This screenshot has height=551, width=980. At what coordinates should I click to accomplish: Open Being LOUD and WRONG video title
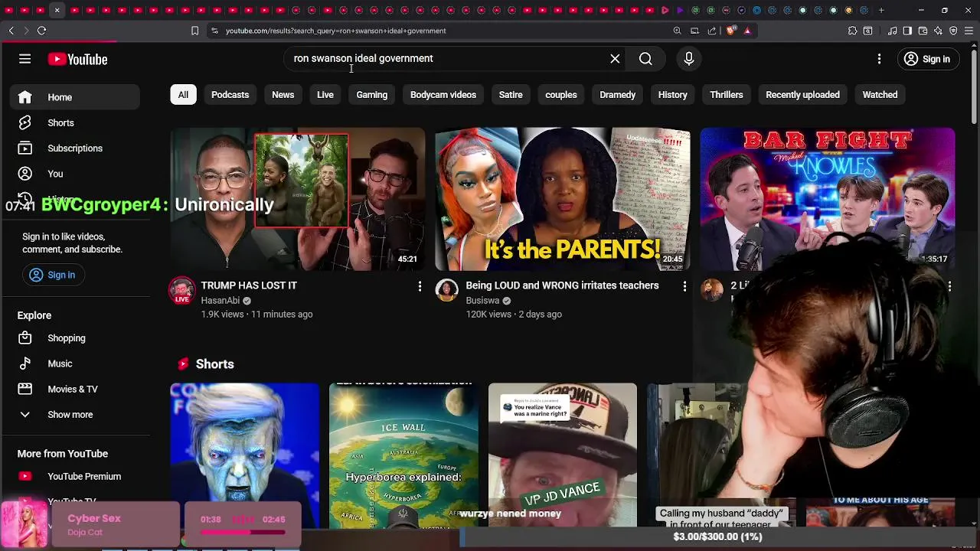coord(562,285)
